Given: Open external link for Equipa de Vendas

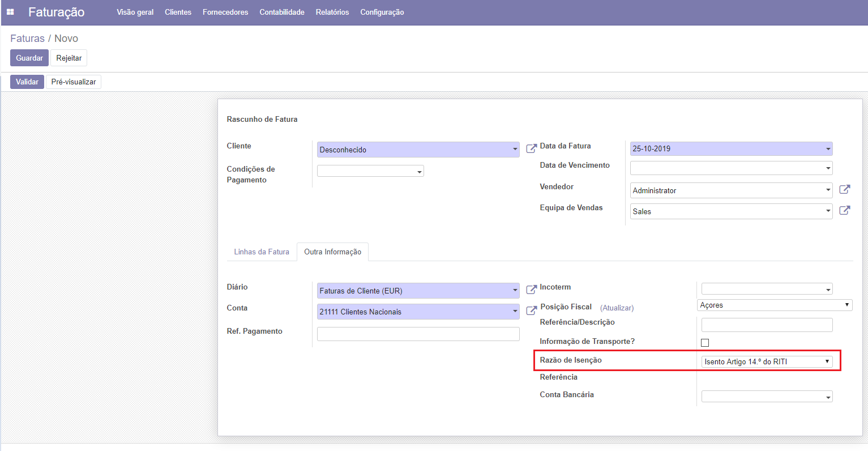Looking at the screenshot, I should click(844, 211).
